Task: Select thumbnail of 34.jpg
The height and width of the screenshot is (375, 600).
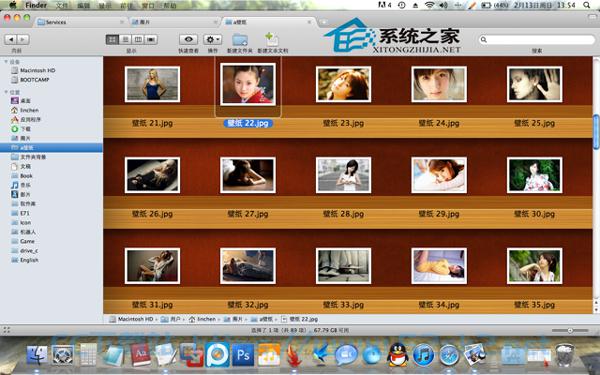Action: (439, 266)
